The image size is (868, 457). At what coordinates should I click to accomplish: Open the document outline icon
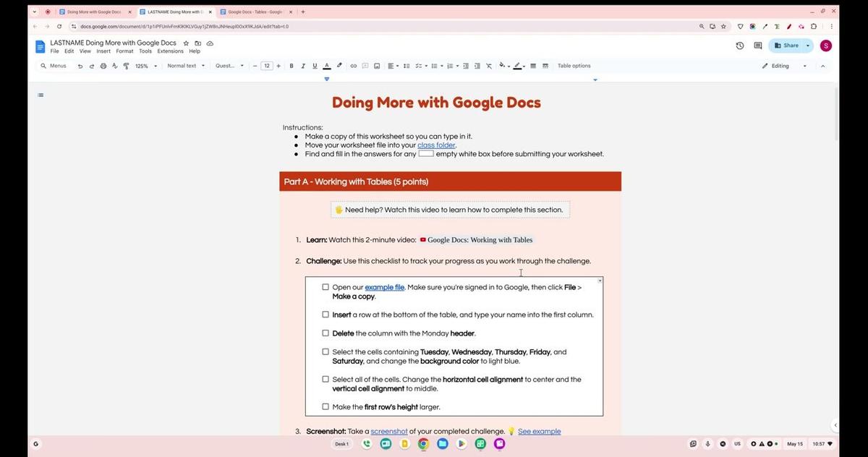(41, 95)
